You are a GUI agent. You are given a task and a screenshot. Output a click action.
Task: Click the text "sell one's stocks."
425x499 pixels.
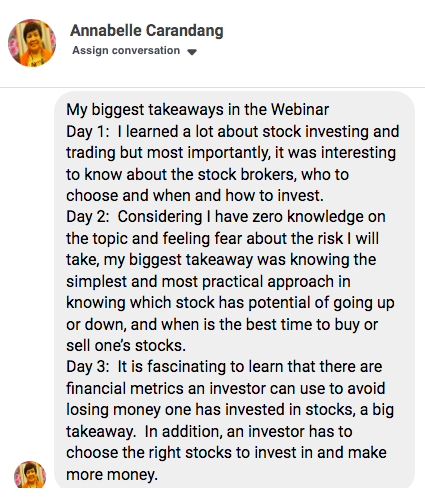coord(126,346)
